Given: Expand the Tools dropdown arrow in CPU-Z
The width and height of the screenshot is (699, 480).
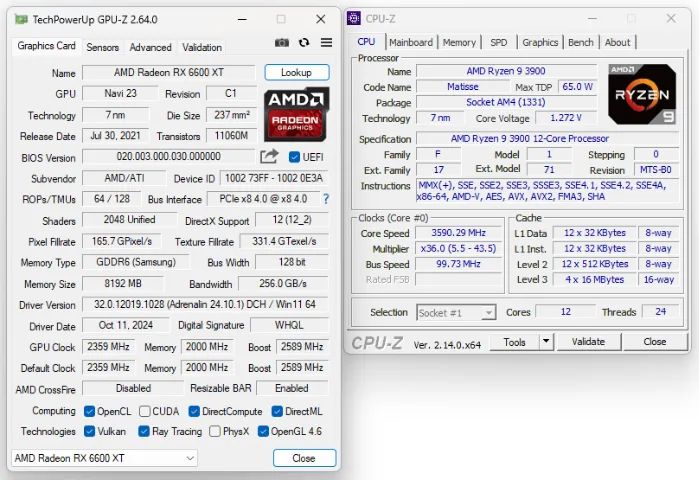Looking at the screenshot, I should point(546,342).
